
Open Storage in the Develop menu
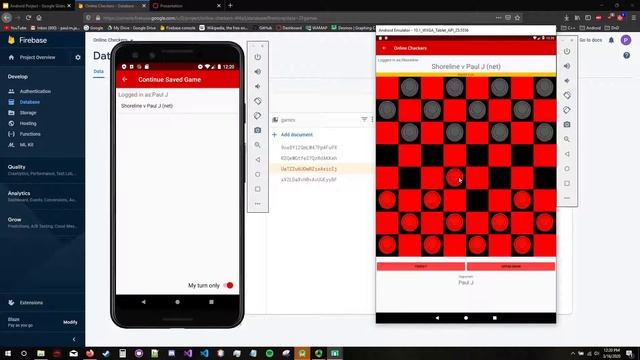[28, 113]
